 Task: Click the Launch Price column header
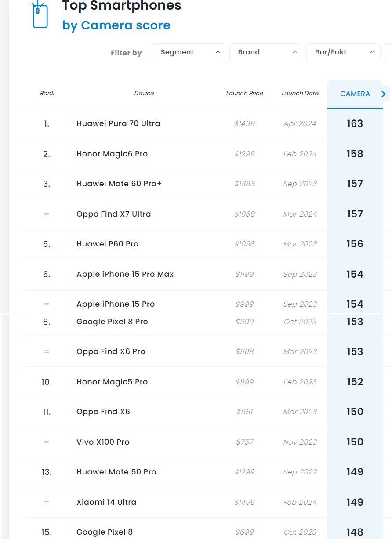(x=244, y=93)
